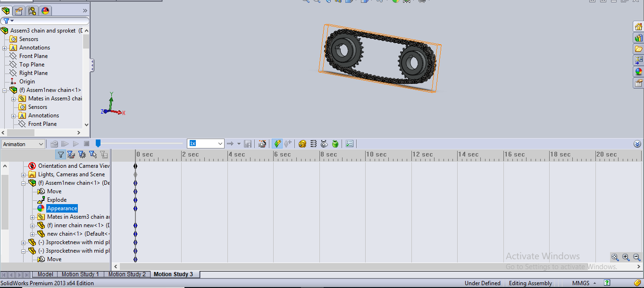Open SolidWorks Resources home icon
The width and height of the screenshot is (644, 288).
pos(638,26)
